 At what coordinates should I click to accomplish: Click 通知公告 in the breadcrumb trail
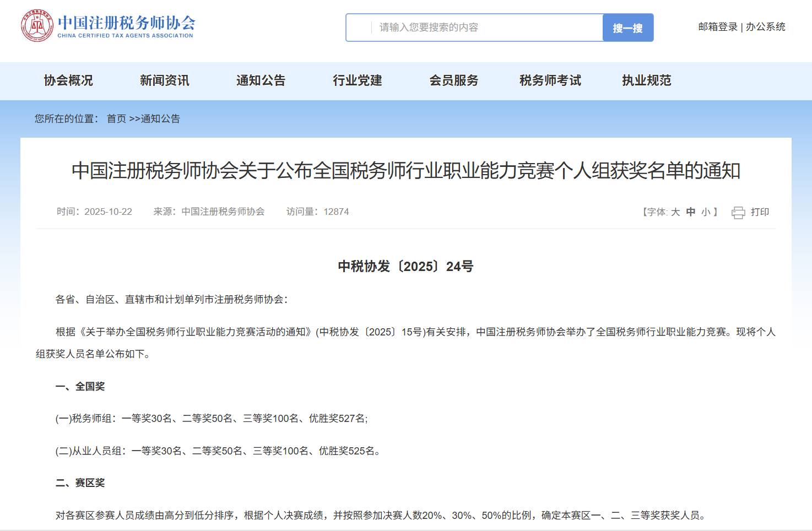[160, 119]
